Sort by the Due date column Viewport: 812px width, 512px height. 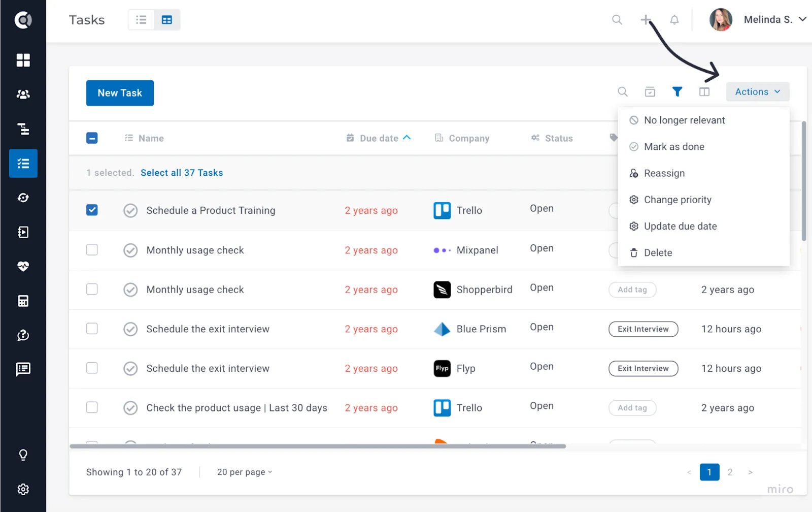tap(379, 138)
